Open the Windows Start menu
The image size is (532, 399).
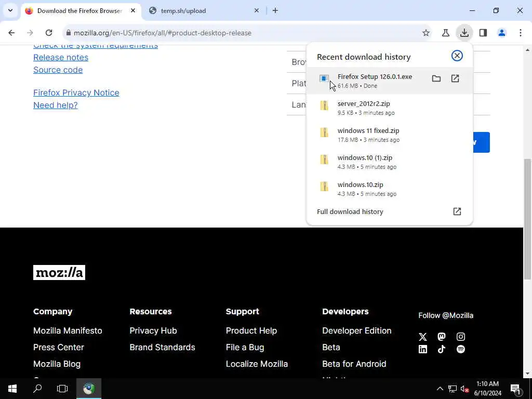pyautogui.click(x=12, y=389)
